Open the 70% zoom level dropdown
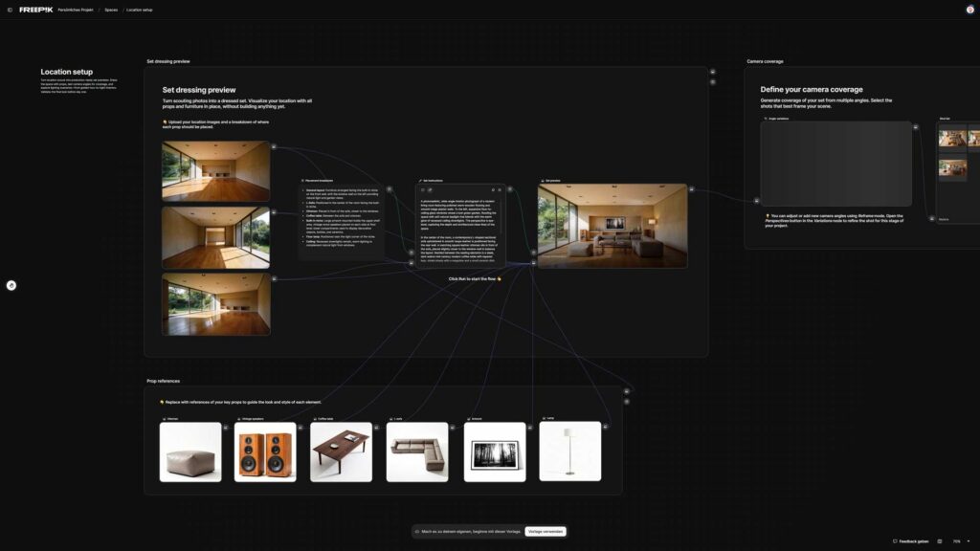 point(961,541)
